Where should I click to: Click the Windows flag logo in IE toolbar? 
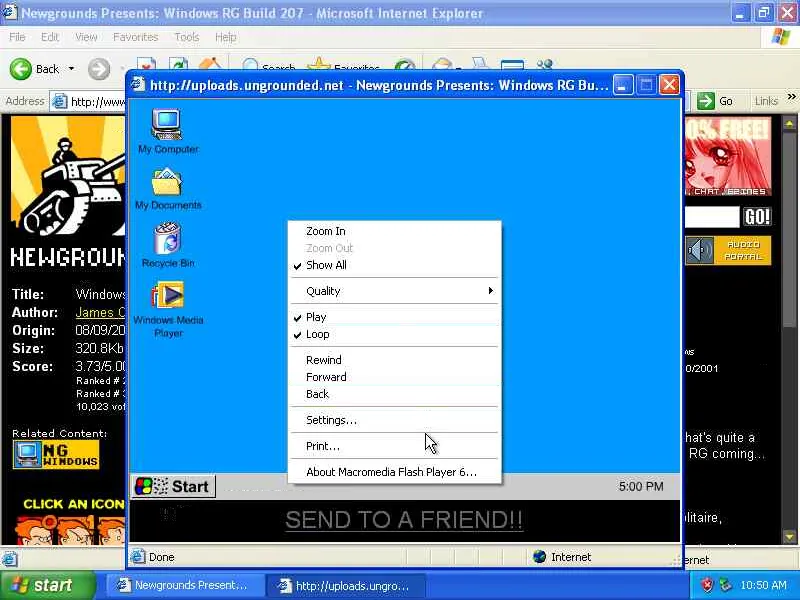(781, 37)
